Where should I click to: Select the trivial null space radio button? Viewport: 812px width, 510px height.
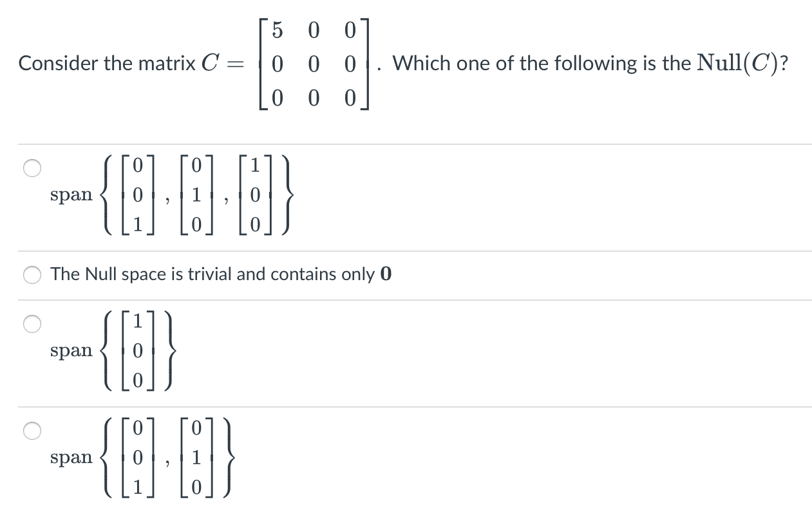pyautogui.click(x=31, y=274)
